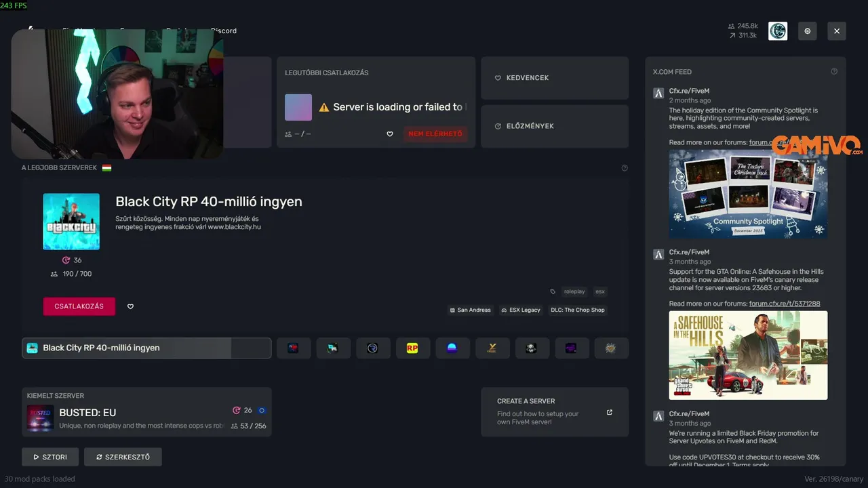
Task: Click '2 months ago' post timestamp
Action: 690,100
